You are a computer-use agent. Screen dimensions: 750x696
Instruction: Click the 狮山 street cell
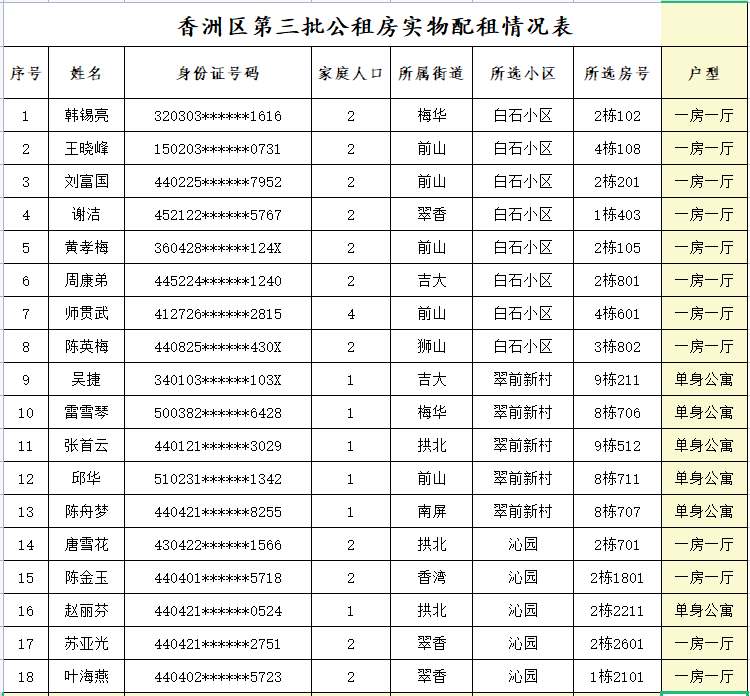(x=431, y=347)
